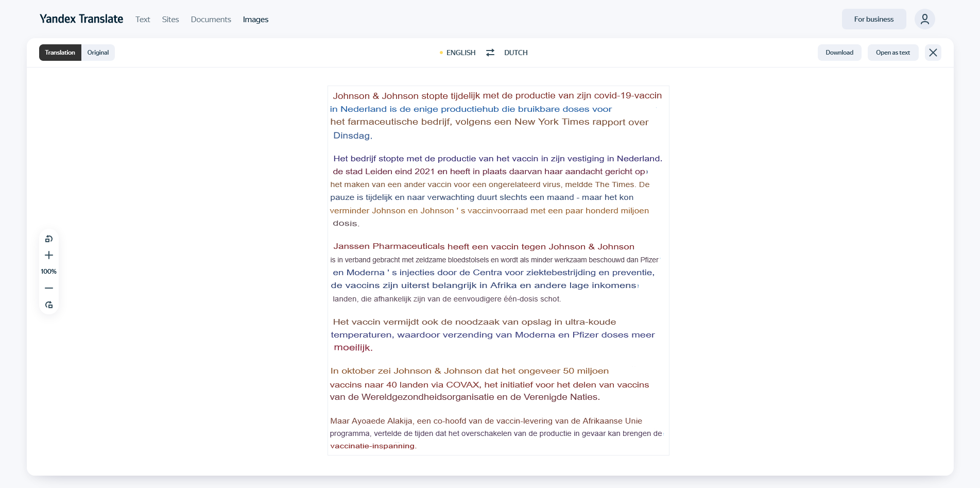Rotate the image clockwise

click(49, 305)
